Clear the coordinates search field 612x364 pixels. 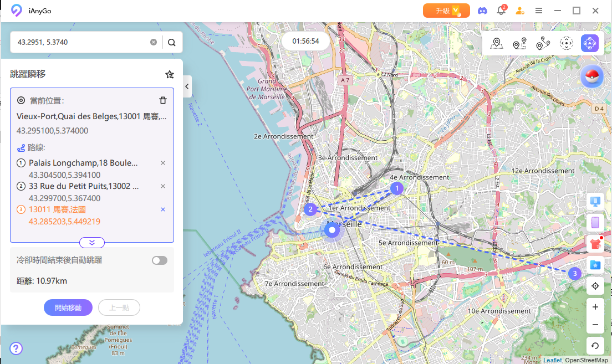tap(154, 42)
